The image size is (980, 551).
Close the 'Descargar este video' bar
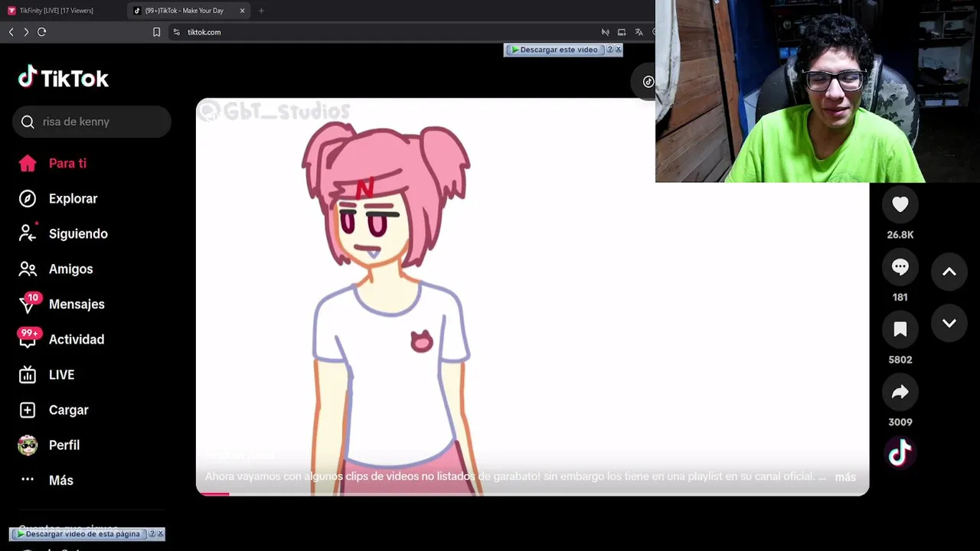click(x=619, y=50)
